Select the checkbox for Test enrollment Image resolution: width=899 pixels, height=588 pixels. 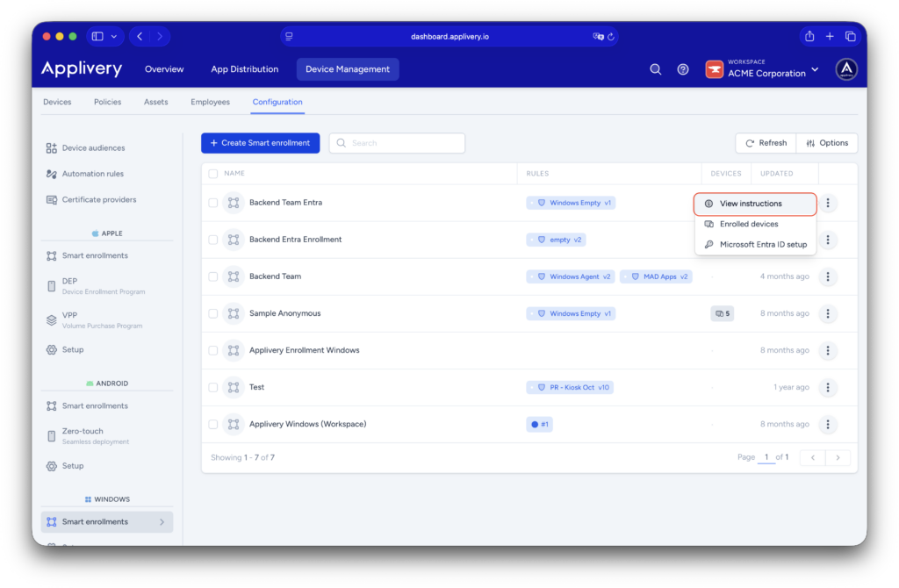point(213,387)
